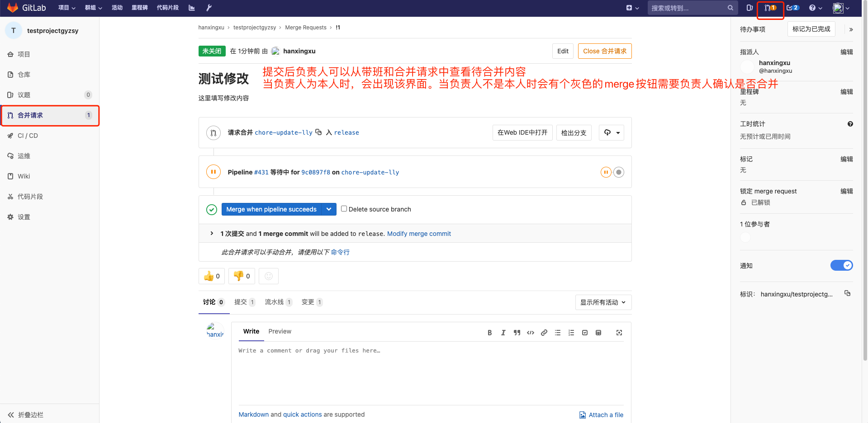Click Merge when pipeline succeeds
The width and height of the screenshot is (868, 423).
click(x=271, y=209)
